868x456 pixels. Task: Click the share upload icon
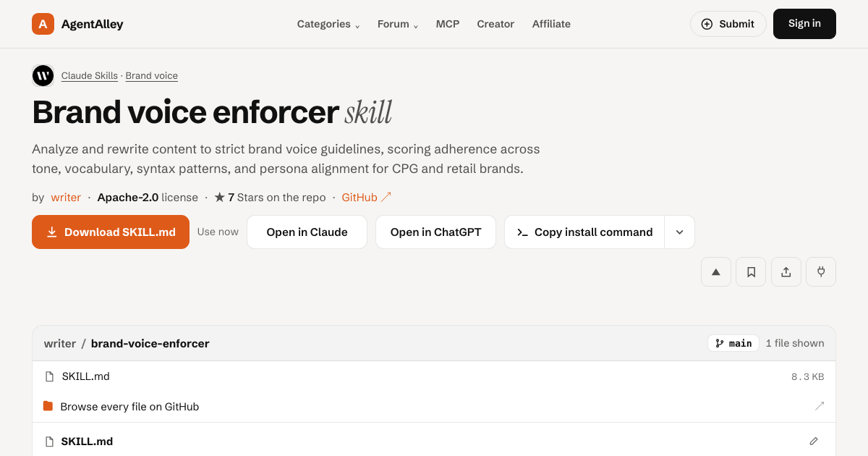(x=786, y=272)
